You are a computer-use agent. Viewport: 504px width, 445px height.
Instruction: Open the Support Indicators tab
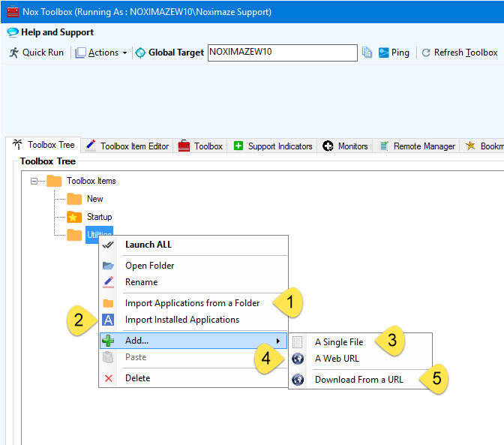pyautogui.click(x=272, y=146)
